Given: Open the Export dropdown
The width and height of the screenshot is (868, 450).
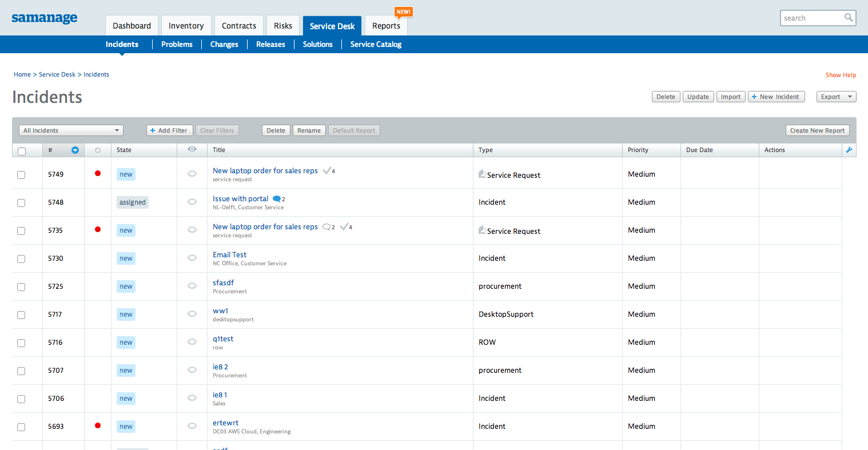Looking at the screenshot, I should coord(836,96).
